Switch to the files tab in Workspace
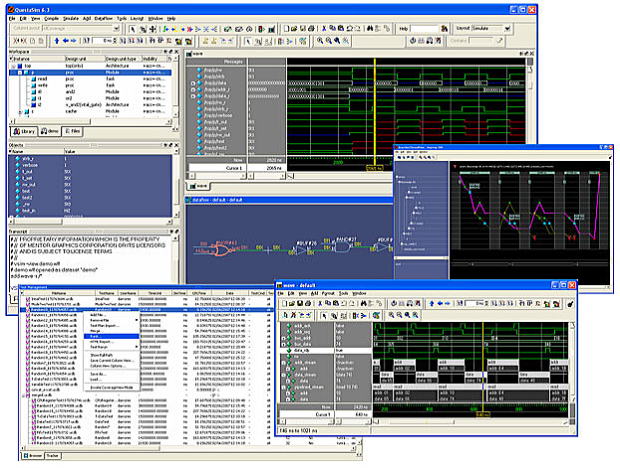The image size is (620, 468). point(72,131)
